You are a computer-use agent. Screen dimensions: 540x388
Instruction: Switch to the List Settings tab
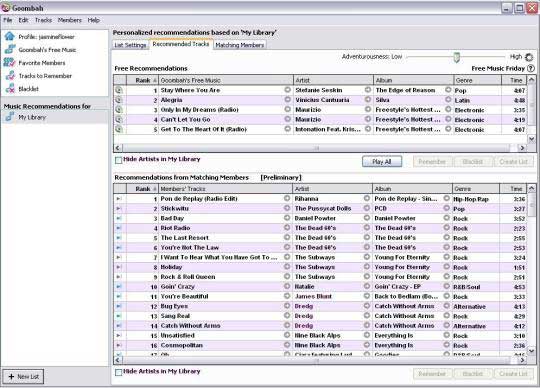(130, 45)
